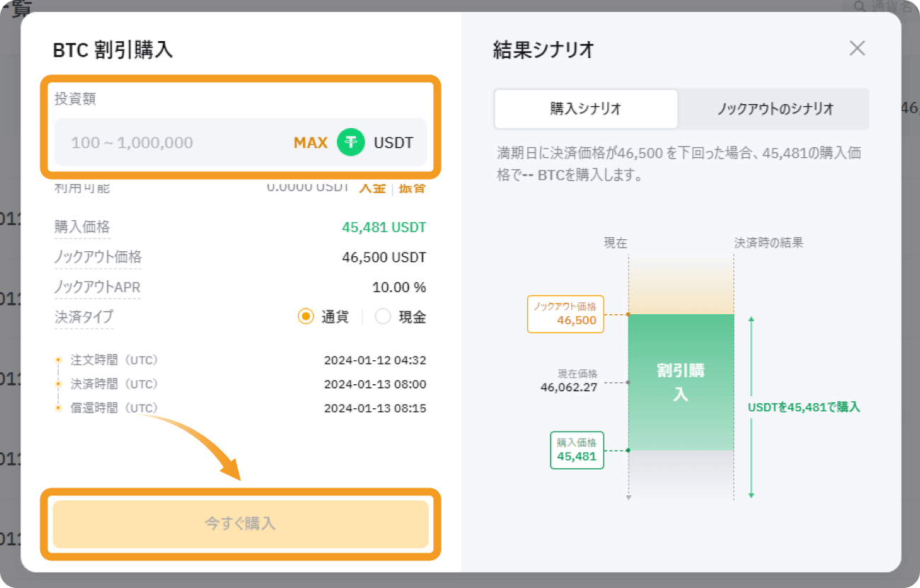Select the 通貨 settlement type radio
The width and height of the screenshot is (920, 588).
[x=306, y=316]
